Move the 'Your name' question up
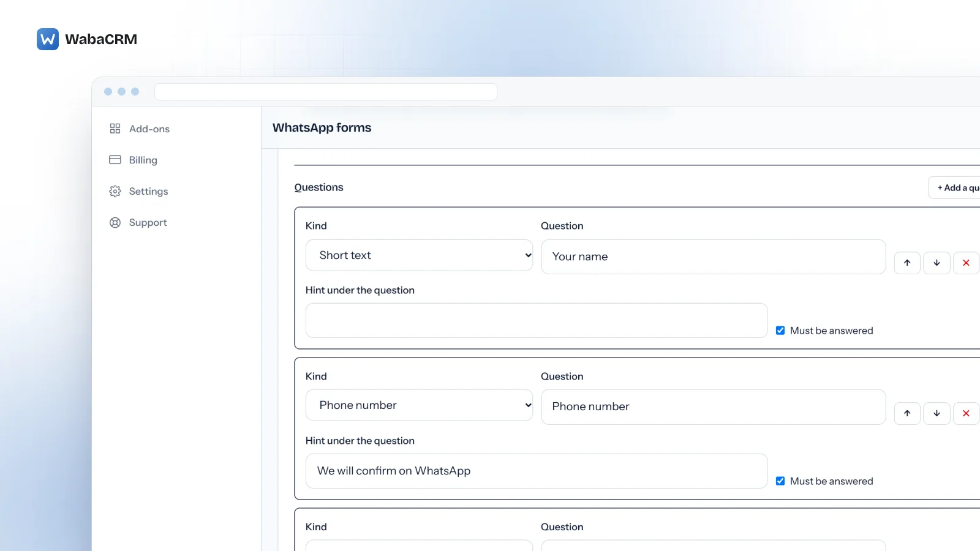 pos(907,263)
